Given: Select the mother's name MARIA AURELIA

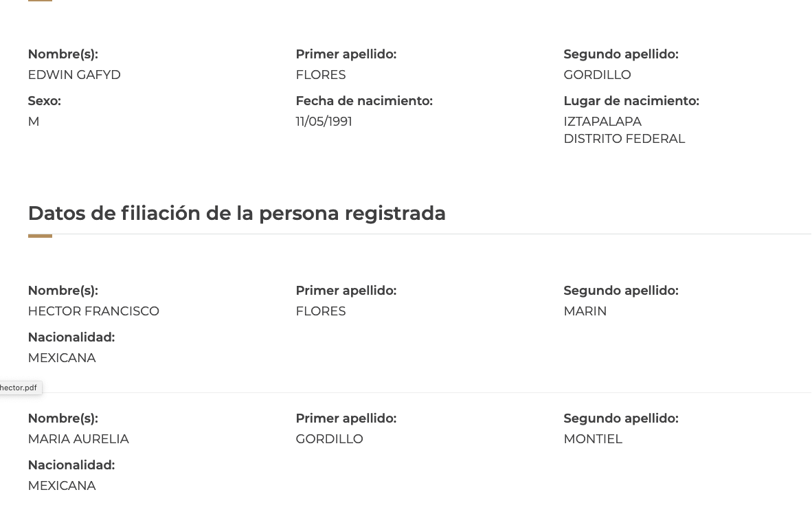Looking at the screenshot, I should point(78,439).
